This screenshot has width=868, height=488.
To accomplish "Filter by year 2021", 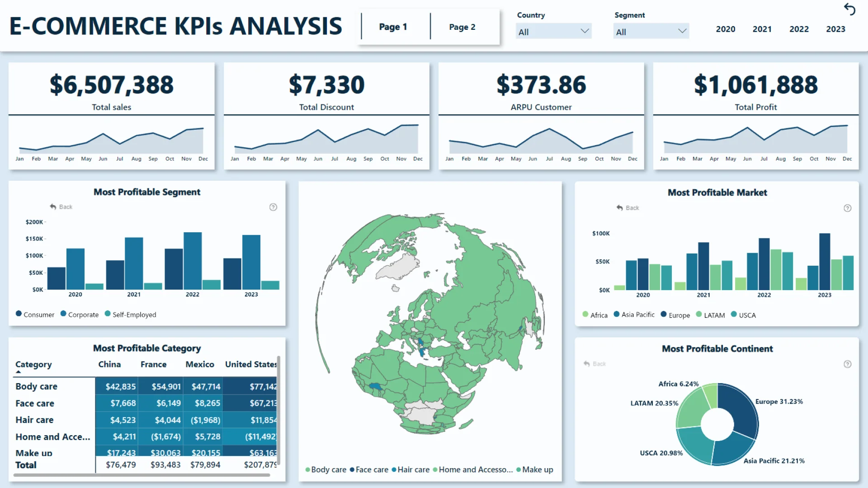I will (762, 29).
